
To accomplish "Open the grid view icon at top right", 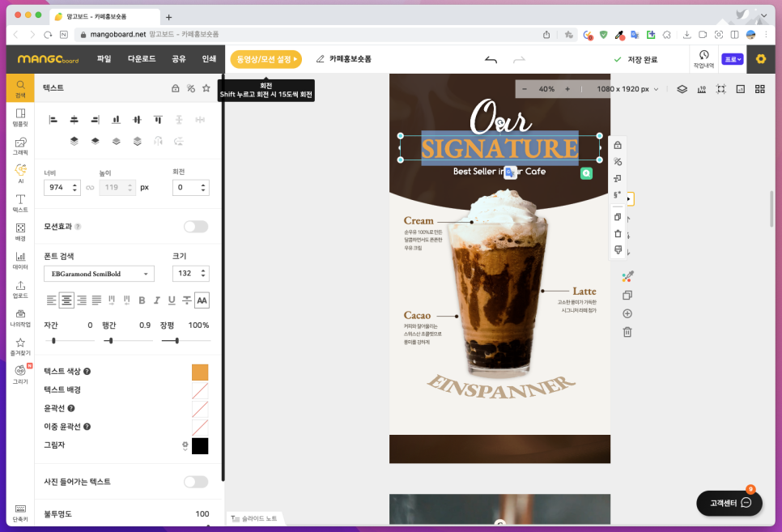I will [x=759, y=89].
